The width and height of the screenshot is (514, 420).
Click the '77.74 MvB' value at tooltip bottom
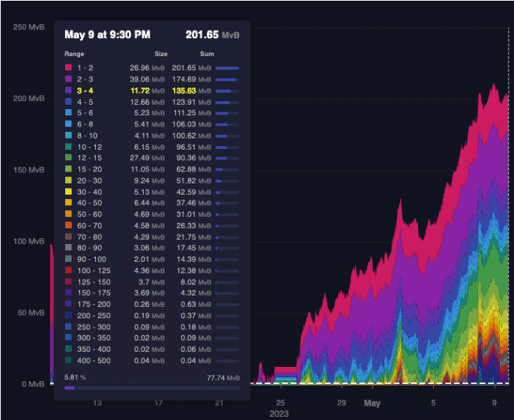pos(223,378)
